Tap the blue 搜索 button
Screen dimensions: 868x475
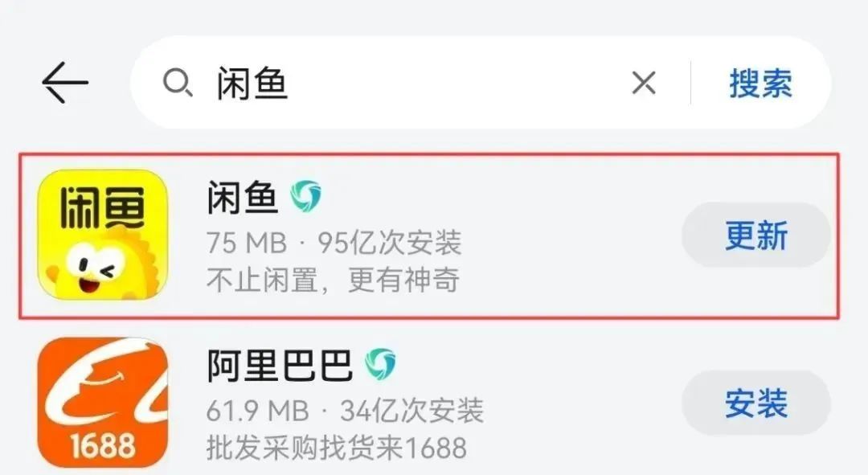tap(760, 84)
